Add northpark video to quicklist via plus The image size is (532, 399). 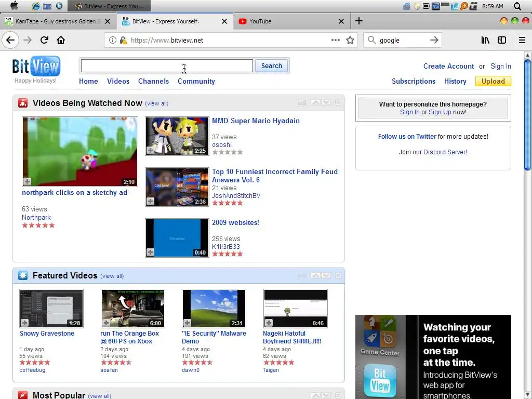[x=27, y=181]
